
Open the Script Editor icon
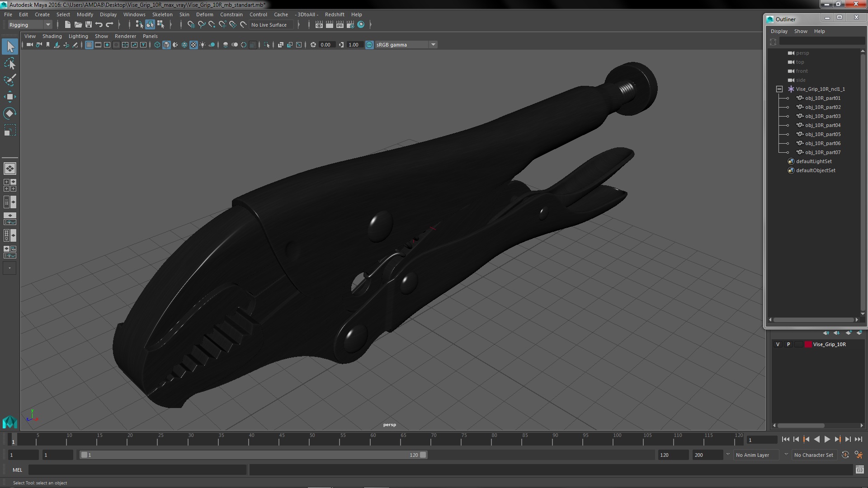coord(859,470)
